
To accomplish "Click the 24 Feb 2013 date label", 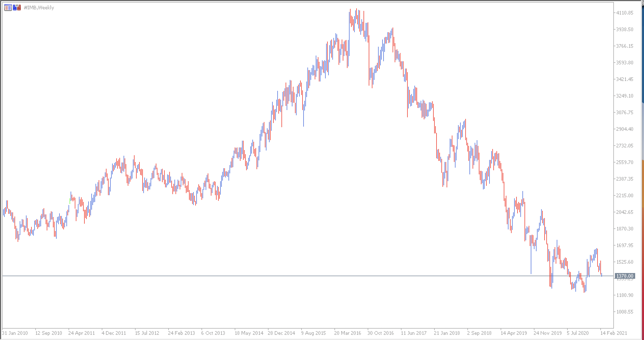I will [181, 333].
